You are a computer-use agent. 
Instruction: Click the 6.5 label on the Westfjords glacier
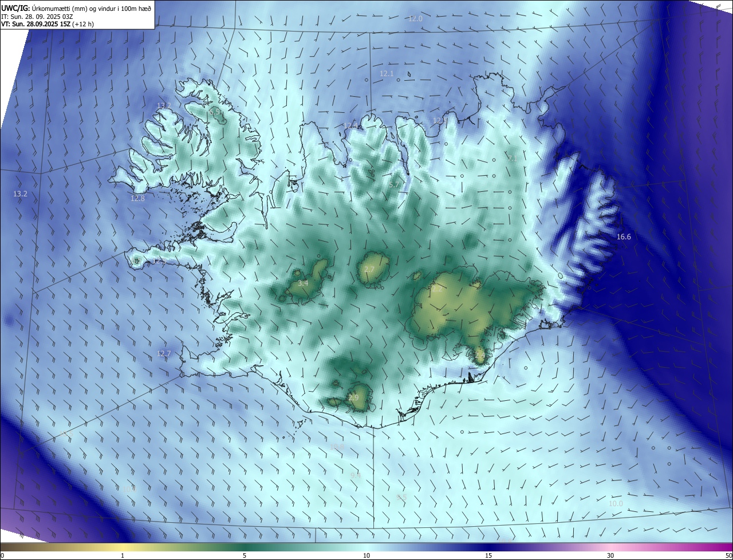pyautogui.click(x=214, y=113)
